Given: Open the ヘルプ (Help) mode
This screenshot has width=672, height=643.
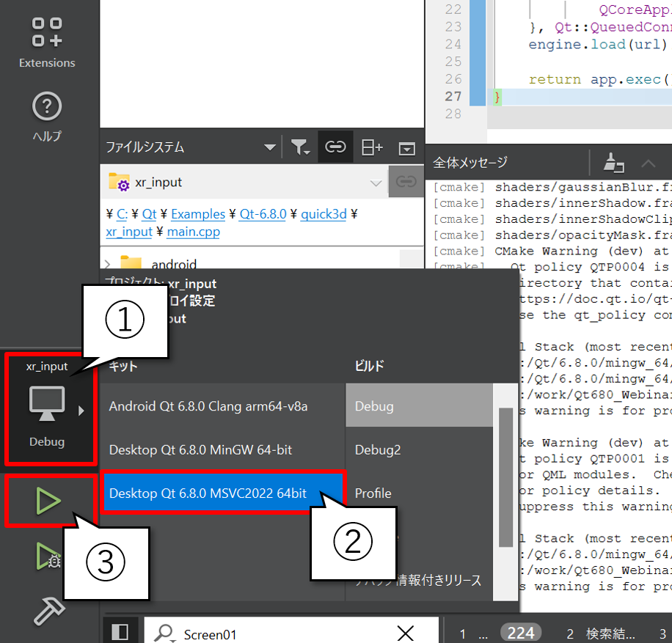Looking at the screenshot, I should (47, 116).
